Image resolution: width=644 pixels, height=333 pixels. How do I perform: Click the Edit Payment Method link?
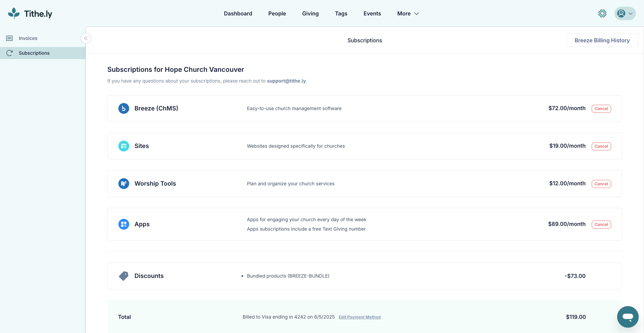[360, 317]
